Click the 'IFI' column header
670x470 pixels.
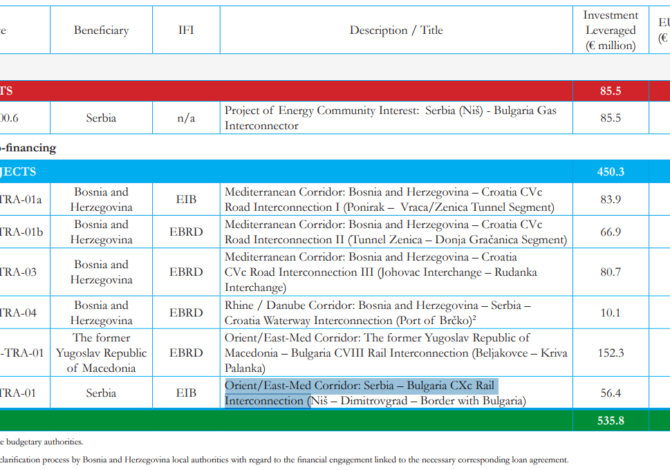186,30
